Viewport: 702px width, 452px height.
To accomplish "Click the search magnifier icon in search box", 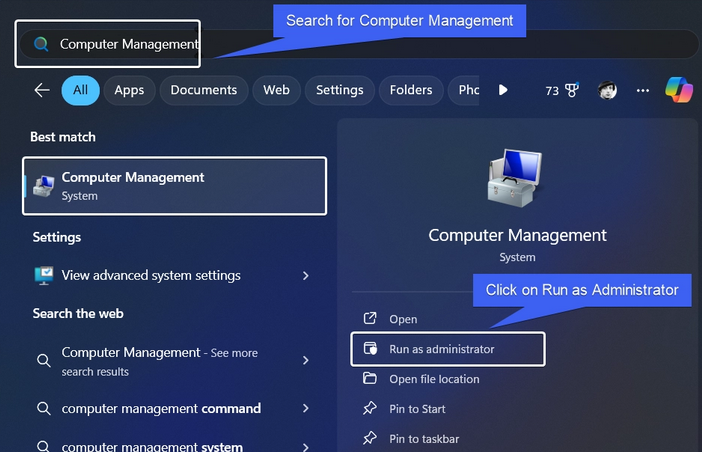I will [x=41, y=44].
